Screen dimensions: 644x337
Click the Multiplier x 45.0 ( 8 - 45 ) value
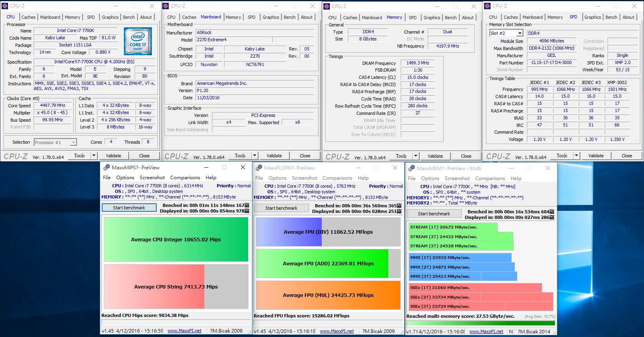52,112
